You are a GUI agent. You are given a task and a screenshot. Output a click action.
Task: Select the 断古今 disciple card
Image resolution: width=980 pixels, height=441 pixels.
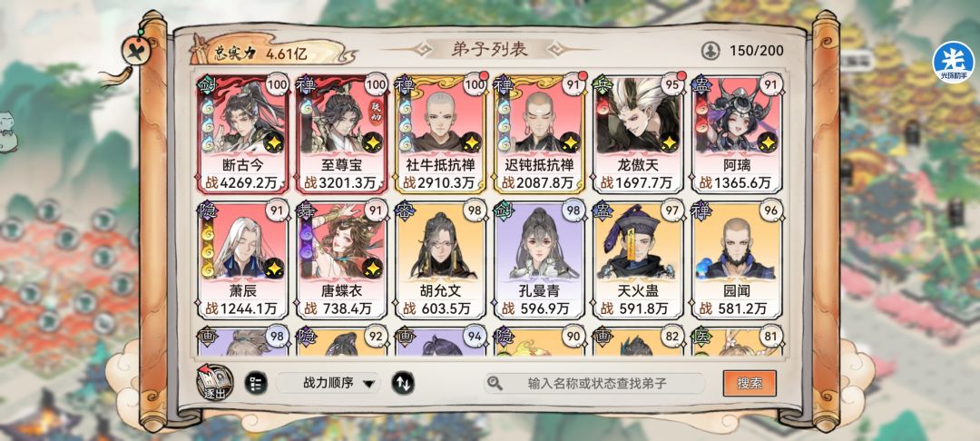pos(242,135)
